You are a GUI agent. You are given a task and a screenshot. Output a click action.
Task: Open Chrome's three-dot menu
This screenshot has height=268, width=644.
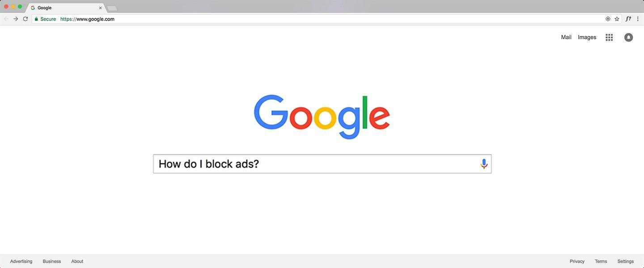638,19
